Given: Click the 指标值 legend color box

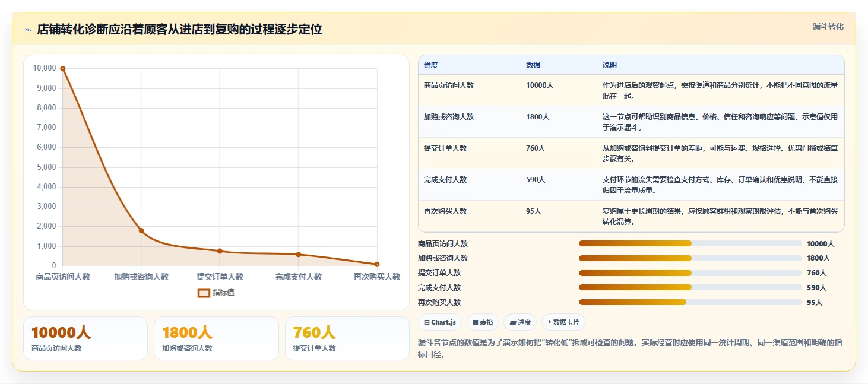Looking at the screenshot, I should tap(204, 293).
